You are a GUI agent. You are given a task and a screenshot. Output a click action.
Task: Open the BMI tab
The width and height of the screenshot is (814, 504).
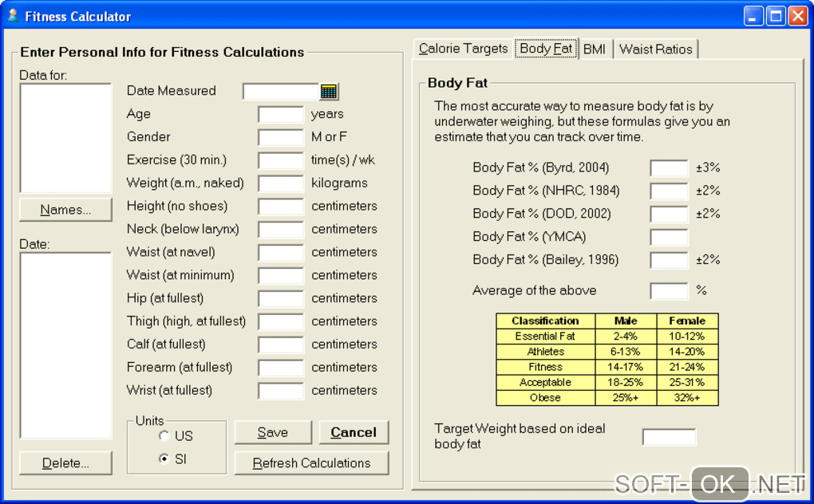coord(595,49)
